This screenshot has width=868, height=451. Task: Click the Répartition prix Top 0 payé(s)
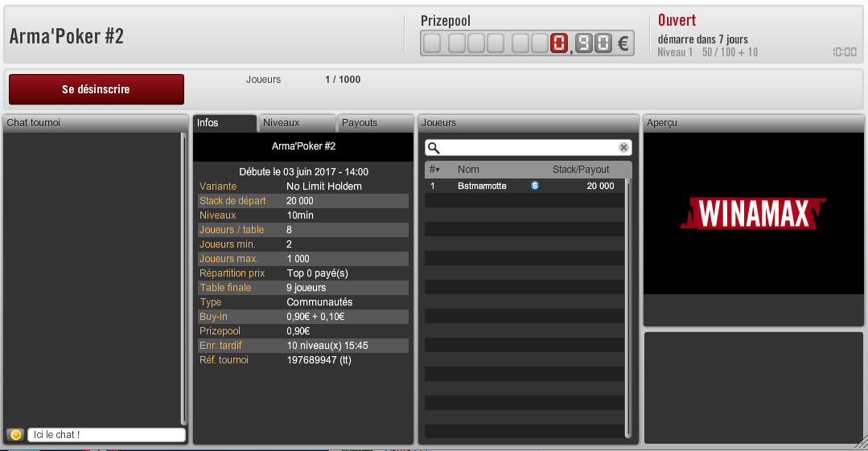tap(317, 273)
